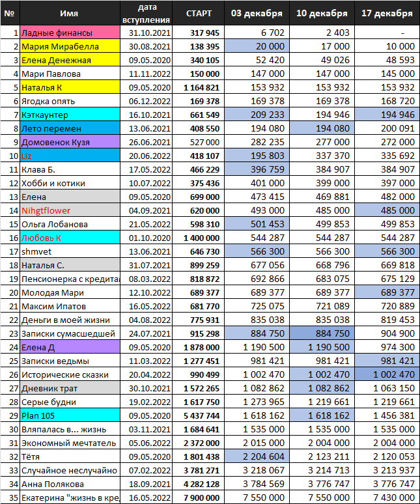Click the 'СТАРТ' column header
420x504 pixels.
(x=198, y=13)
